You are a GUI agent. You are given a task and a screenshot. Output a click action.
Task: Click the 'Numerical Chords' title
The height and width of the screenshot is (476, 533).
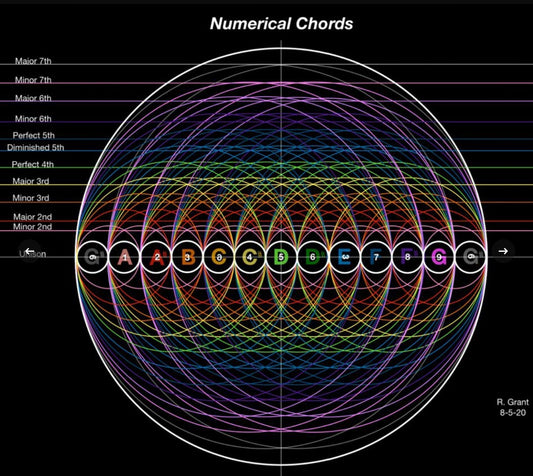(x=281, y=24)
